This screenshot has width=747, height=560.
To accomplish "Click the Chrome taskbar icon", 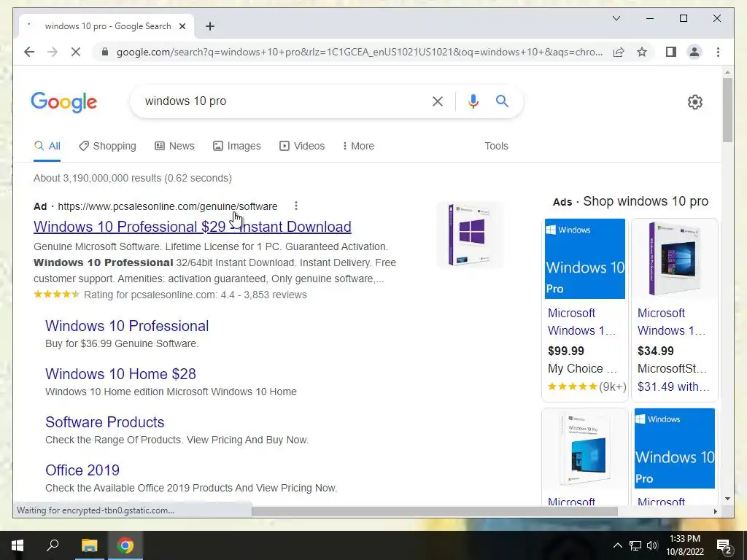I will (125, 545).
